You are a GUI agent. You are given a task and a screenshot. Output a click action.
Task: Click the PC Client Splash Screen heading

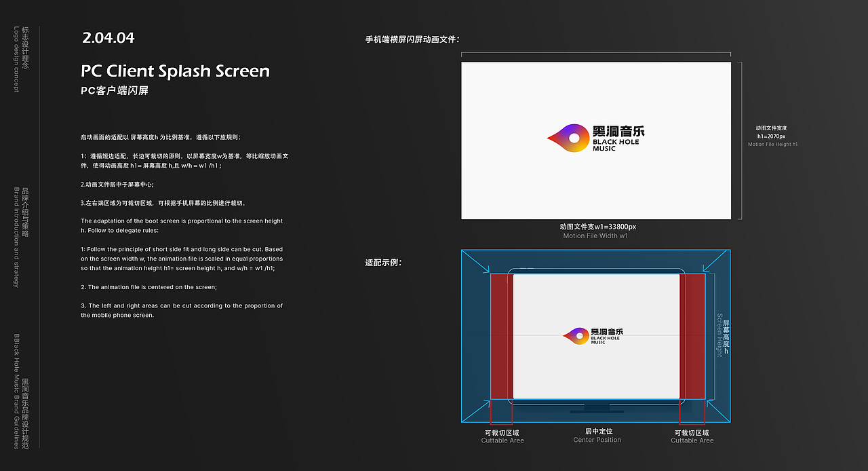(175, 71)
